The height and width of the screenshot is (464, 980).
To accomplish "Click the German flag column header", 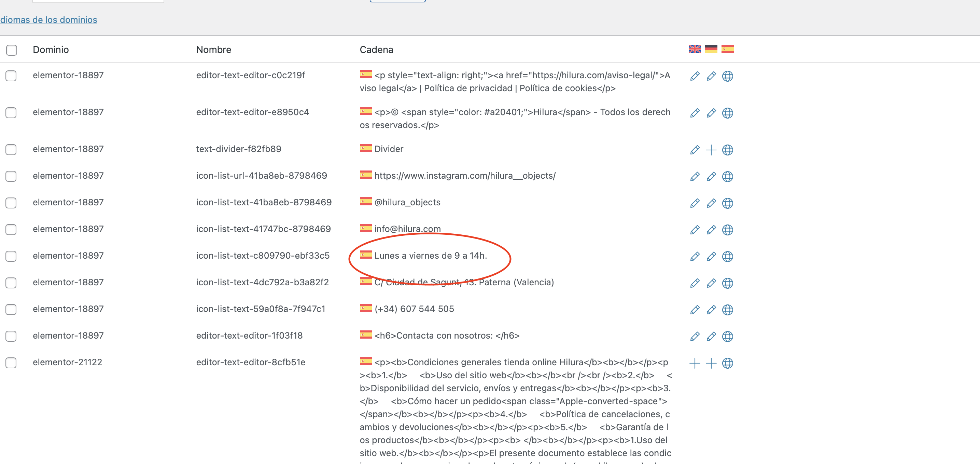I will click(711, 49).
